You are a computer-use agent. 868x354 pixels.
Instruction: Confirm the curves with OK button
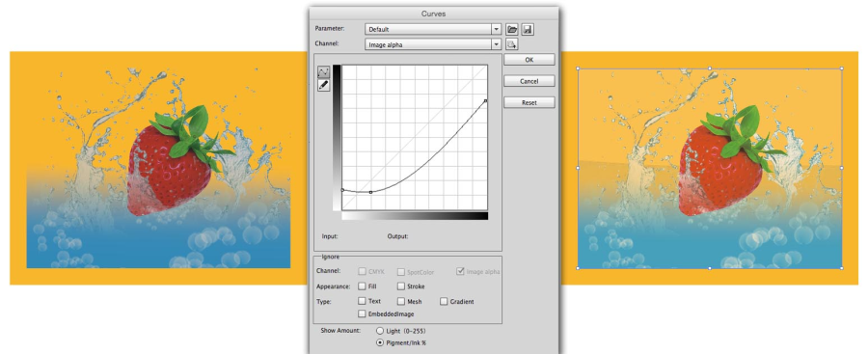(x=529, y=60)
